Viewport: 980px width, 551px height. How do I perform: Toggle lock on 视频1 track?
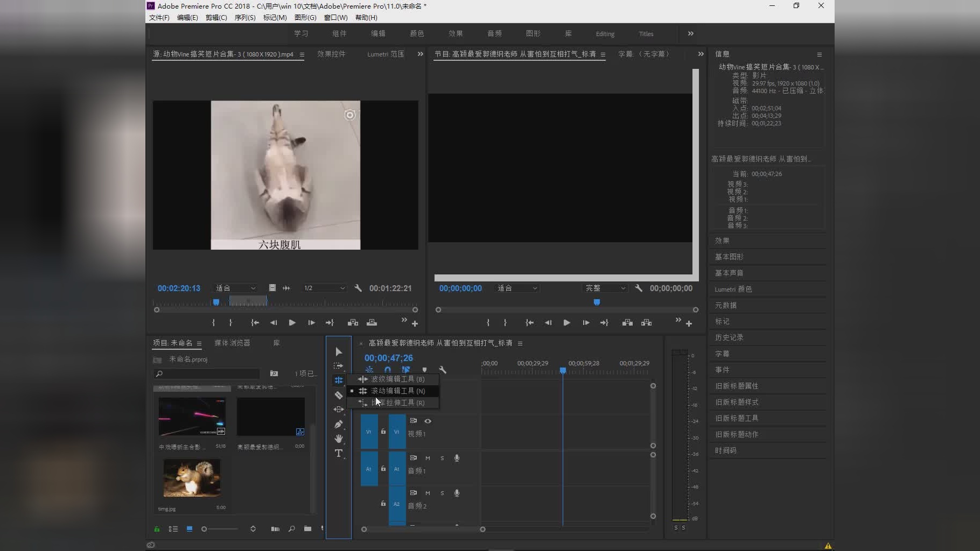(383, 432)
